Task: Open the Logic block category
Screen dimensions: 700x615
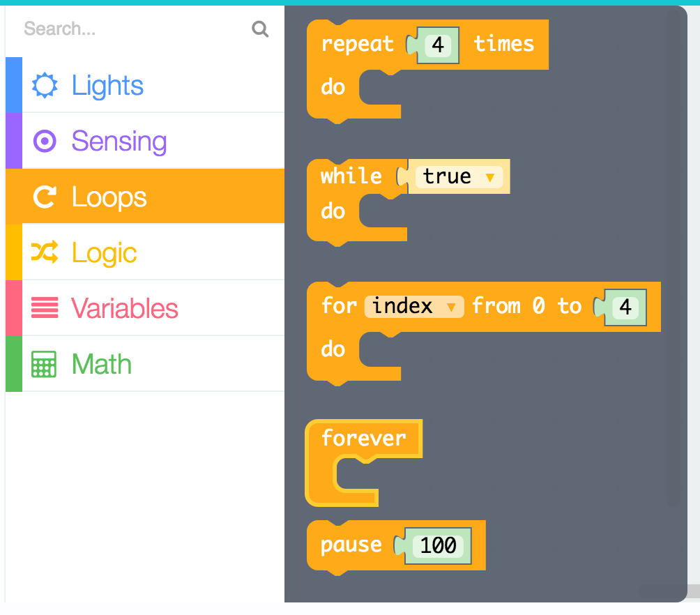Action: click(105, 253)
